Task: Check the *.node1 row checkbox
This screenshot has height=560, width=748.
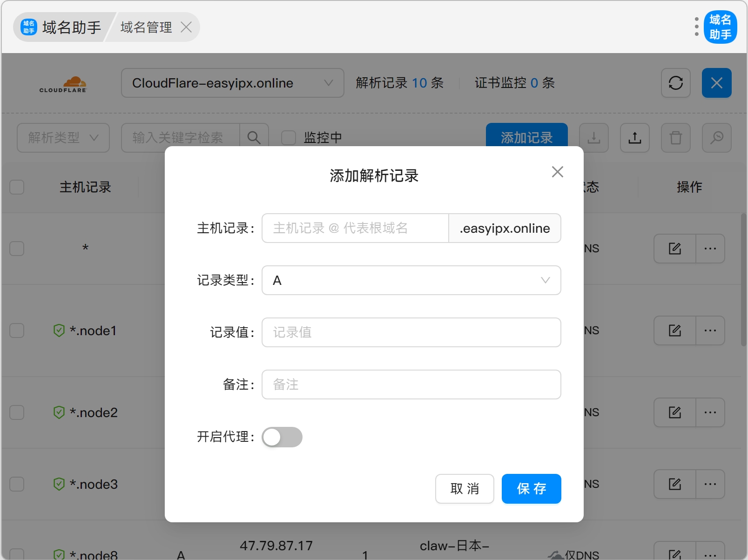Action: coord(17,331)
